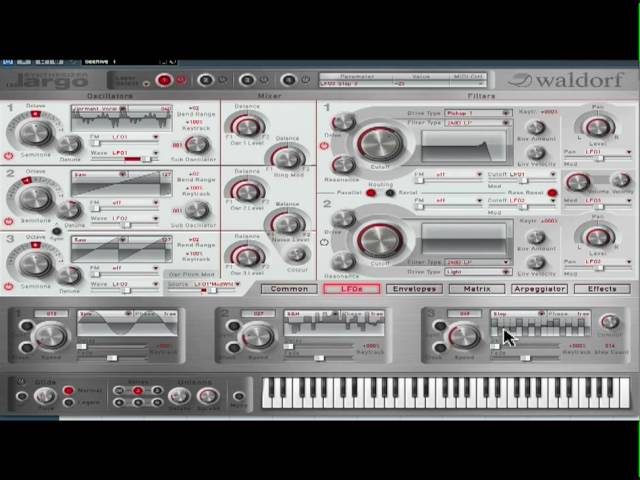640x480 pixels.
Task: Click Filter 1 Env Amount knob
Action: (536, 127)
